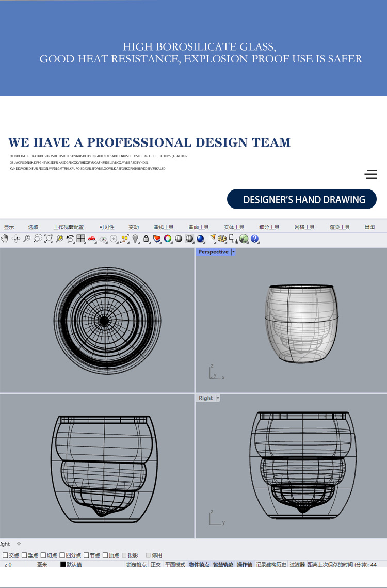
Task: Enable the 交点 intersection snap checkbox
Action: click(x=5, y=555)
